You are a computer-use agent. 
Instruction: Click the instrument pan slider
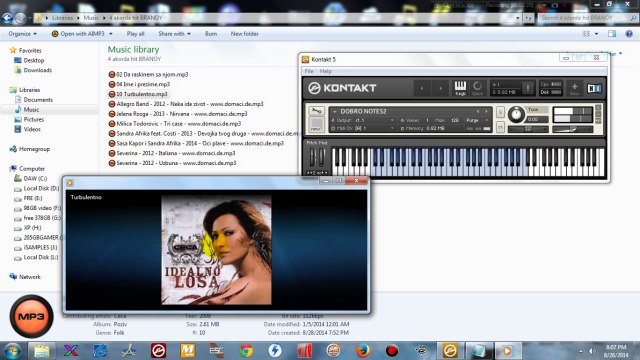click(528, 129)
